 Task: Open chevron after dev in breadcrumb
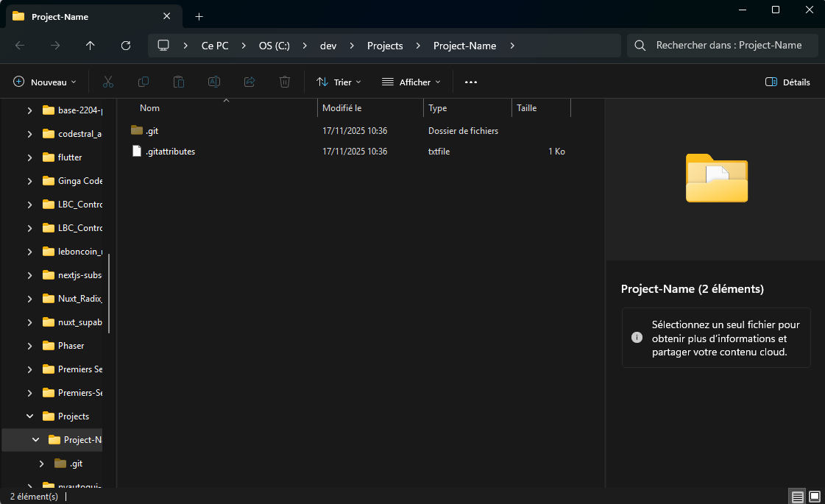click(x=352, y=46)
